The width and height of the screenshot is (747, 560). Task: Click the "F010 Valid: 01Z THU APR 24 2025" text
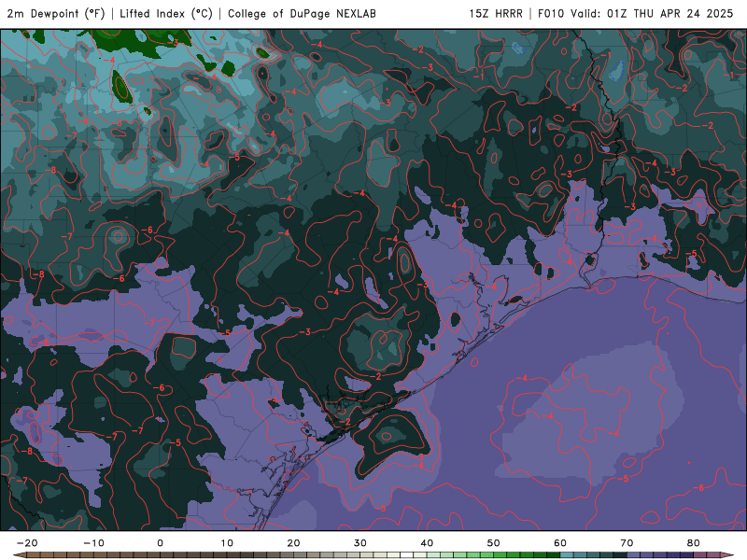click(636, 13)
